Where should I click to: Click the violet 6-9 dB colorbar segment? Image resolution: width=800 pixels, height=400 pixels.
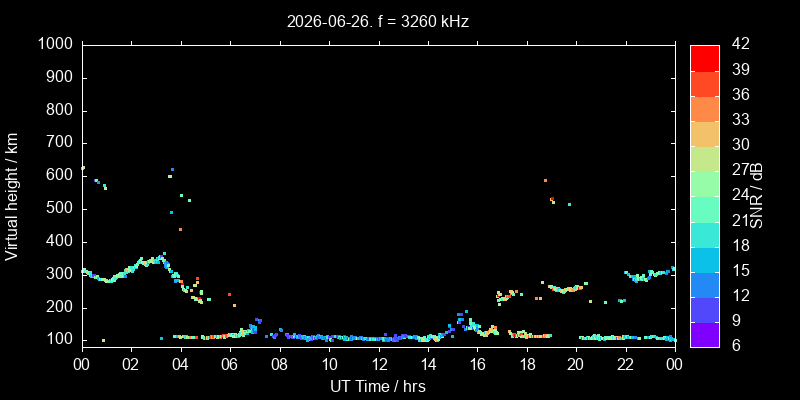point(705,335)
